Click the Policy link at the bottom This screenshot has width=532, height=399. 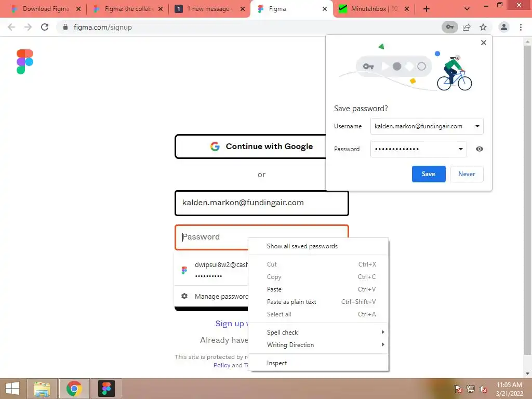pyautogui.click(x=222, y=365)
